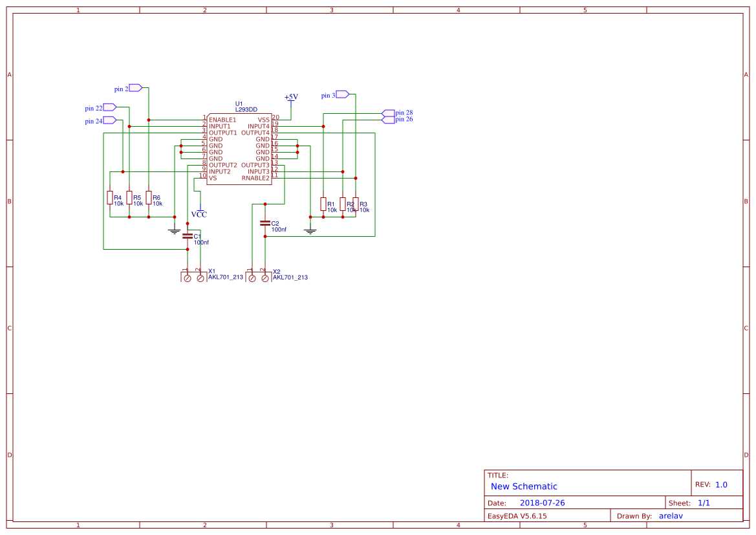
Task: Select the pin 24 net port symbol
Action: [109, 120]
